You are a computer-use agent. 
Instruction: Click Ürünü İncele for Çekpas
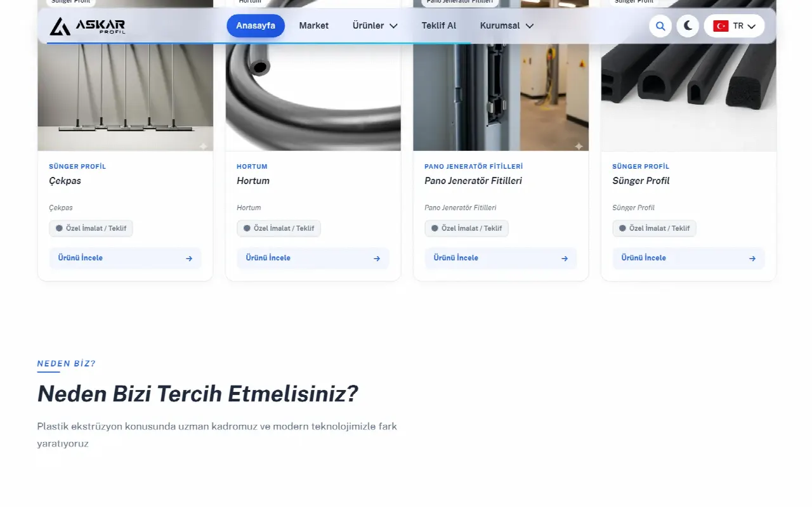(x=125, y=258)
